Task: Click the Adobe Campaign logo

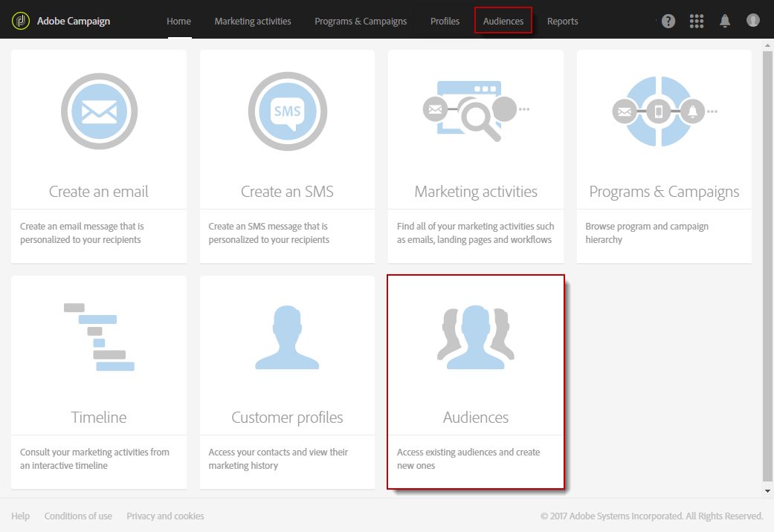Action: click(x=22, y=20)
